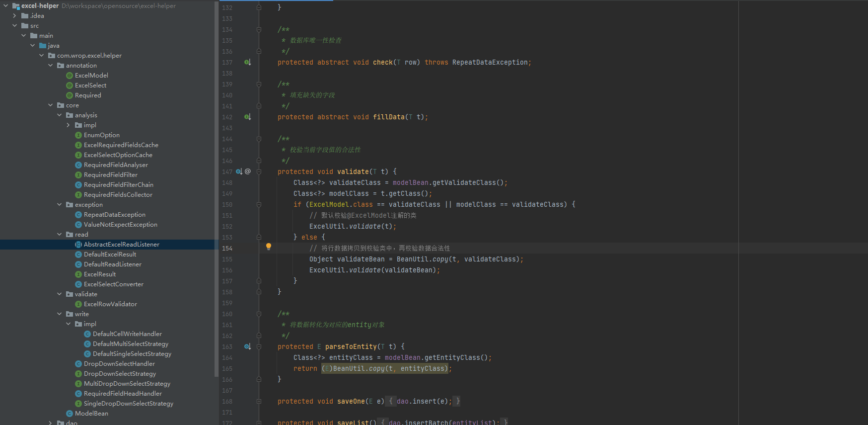Click BeanUtil.copy call on line 155

tap(422, 259)
